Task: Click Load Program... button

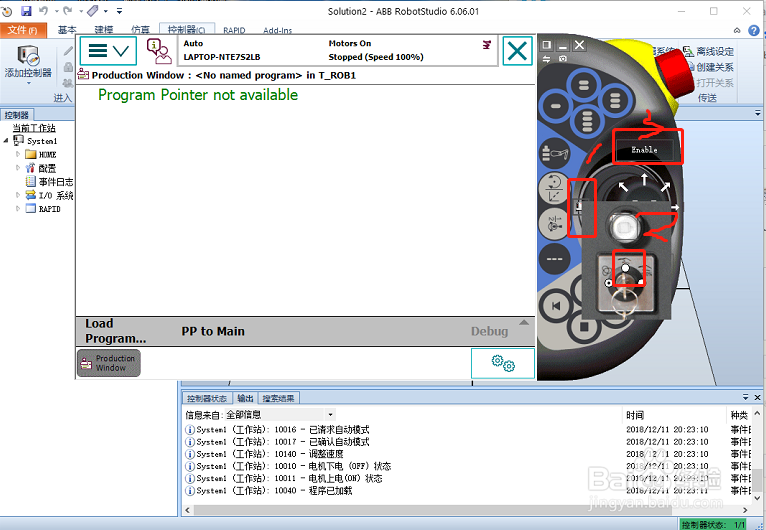Action: tap(116, 331)
